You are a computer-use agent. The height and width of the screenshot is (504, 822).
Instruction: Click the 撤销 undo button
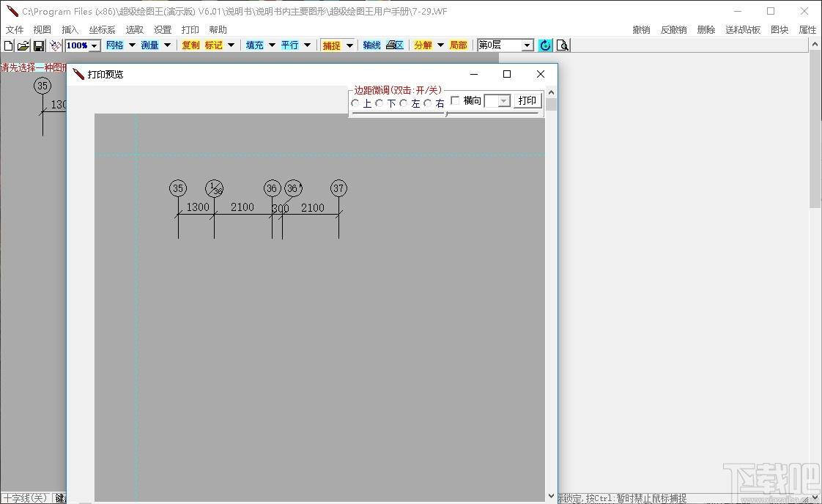pos(641,29)
